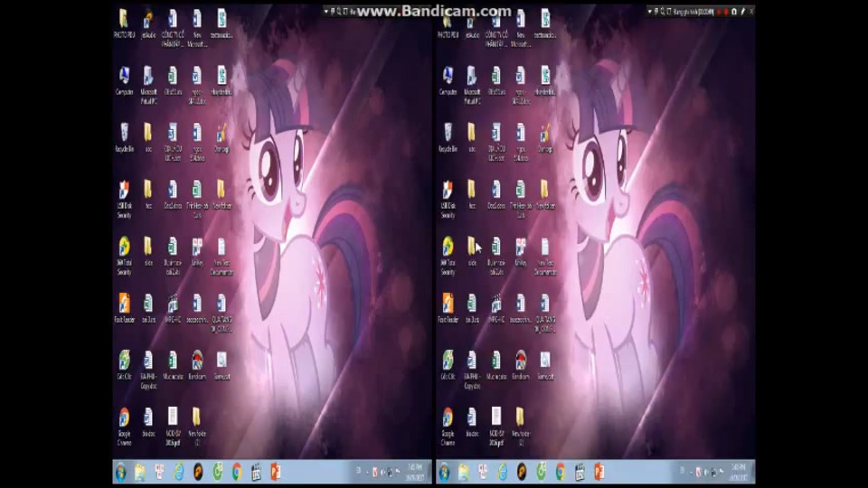Open PowerPoint from right-hand taskbar

599,472
